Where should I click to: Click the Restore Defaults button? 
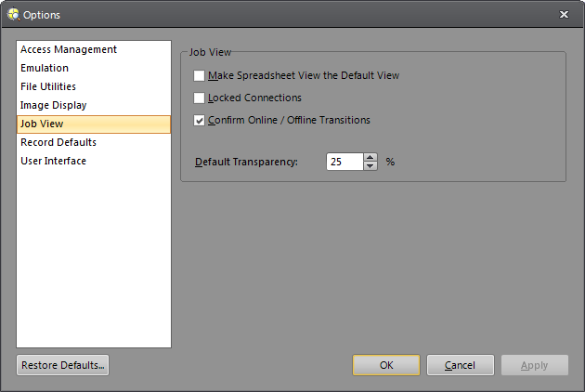click(62, 365)
